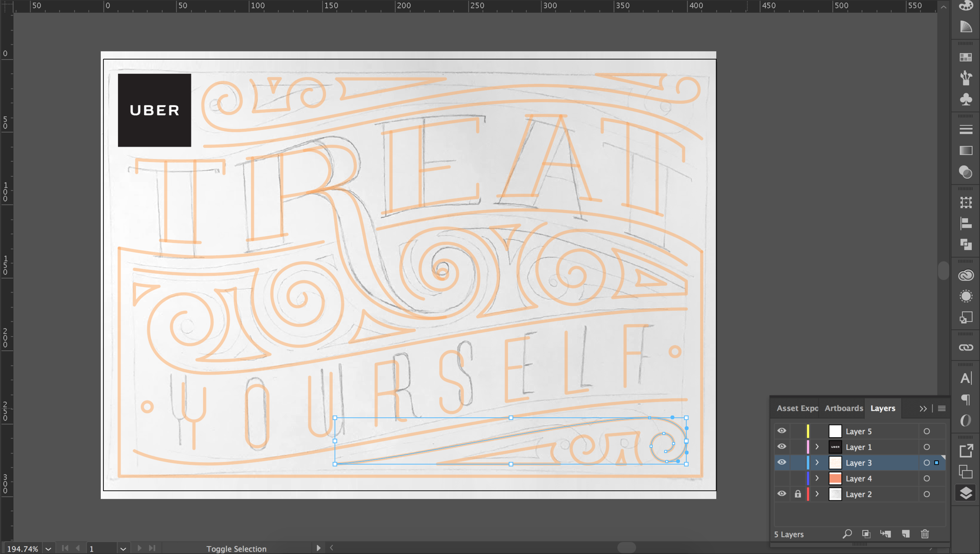980x554 pixels.
Task: Show Layer 4 via its visibility box
Action: [x=782, y=478]
